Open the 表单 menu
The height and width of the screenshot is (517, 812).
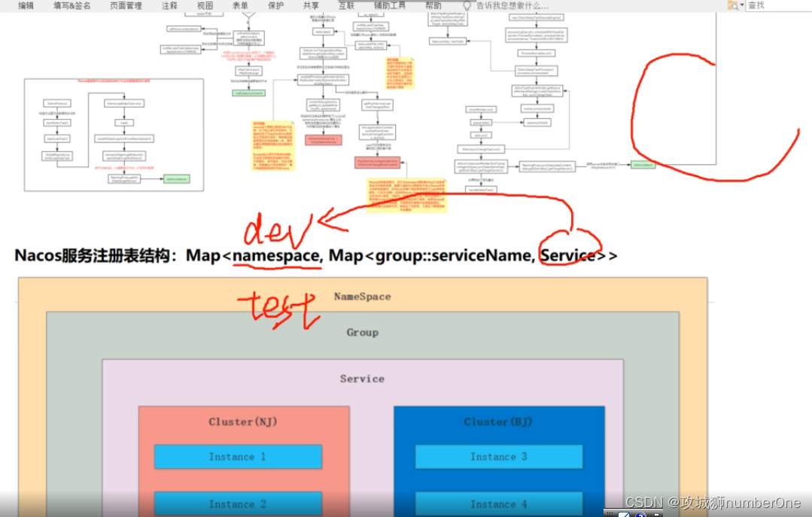tap(240, 6)
